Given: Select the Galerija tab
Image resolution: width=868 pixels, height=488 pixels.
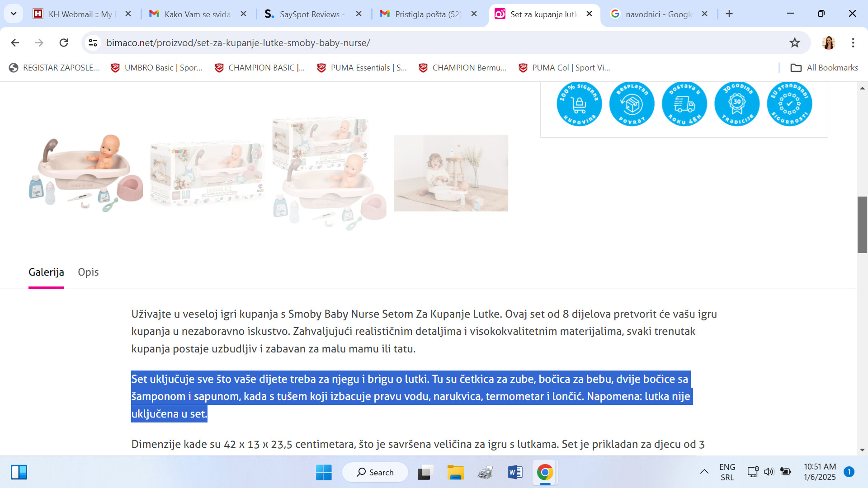Looking at the screenshot, I should point(46,272).
